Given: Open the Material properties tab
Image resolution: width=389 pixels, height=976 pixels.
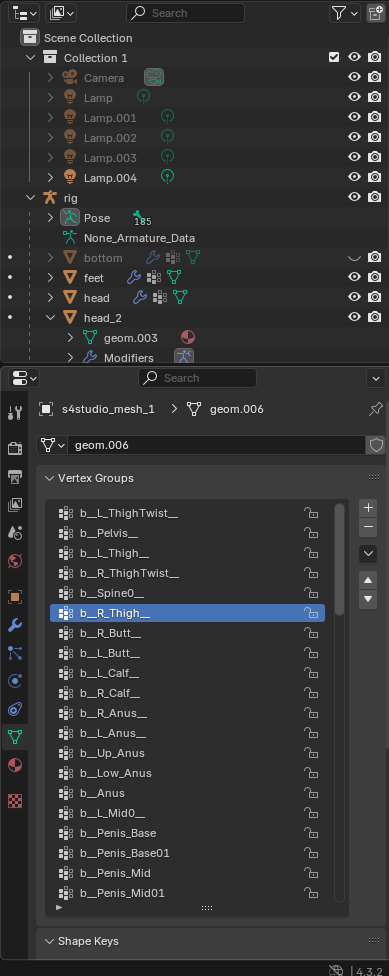Looking at the screenshot, I should coord(15,765).
